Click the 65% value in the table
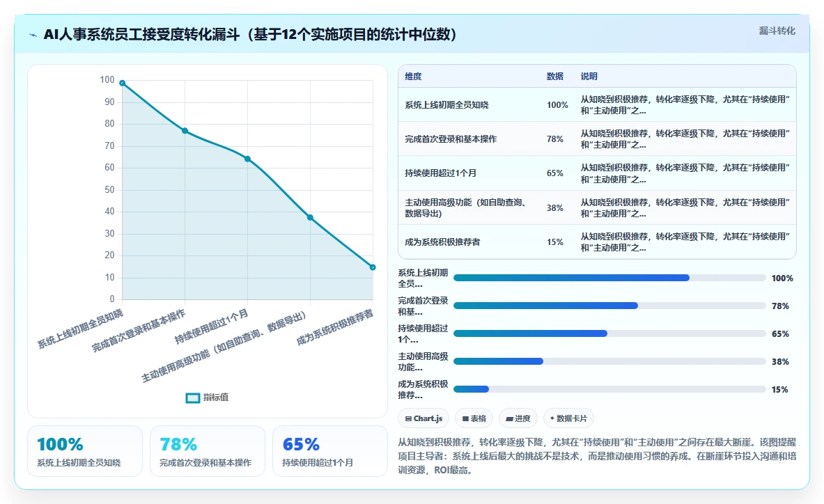This screenshot has width=824, height=504. point(555,173)
